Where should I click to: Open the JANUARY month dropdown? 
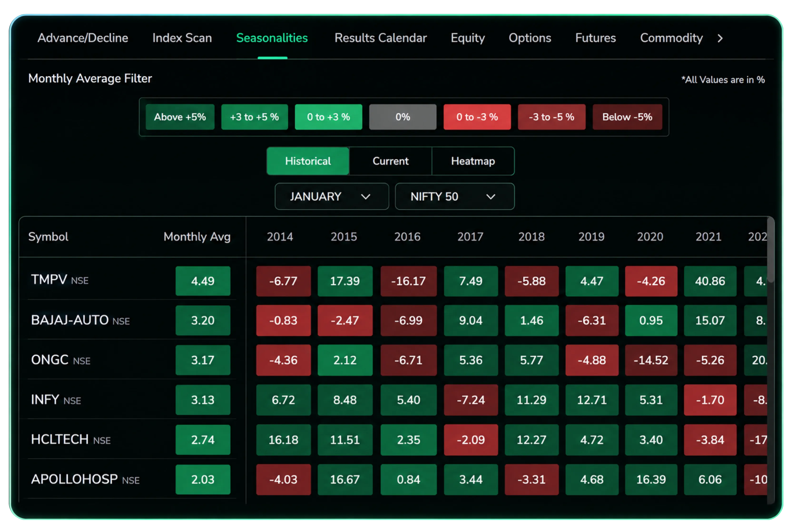332,196
